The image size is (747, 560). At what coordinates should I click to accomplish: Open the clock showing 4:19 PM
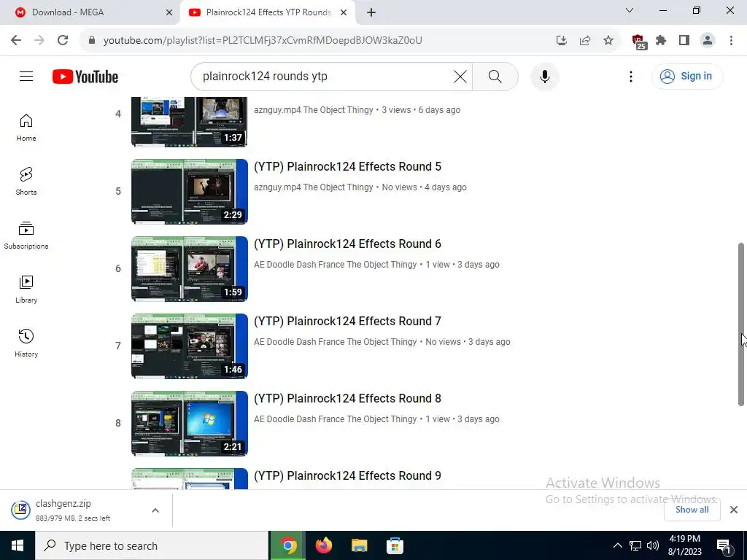[x=685, y=545]
